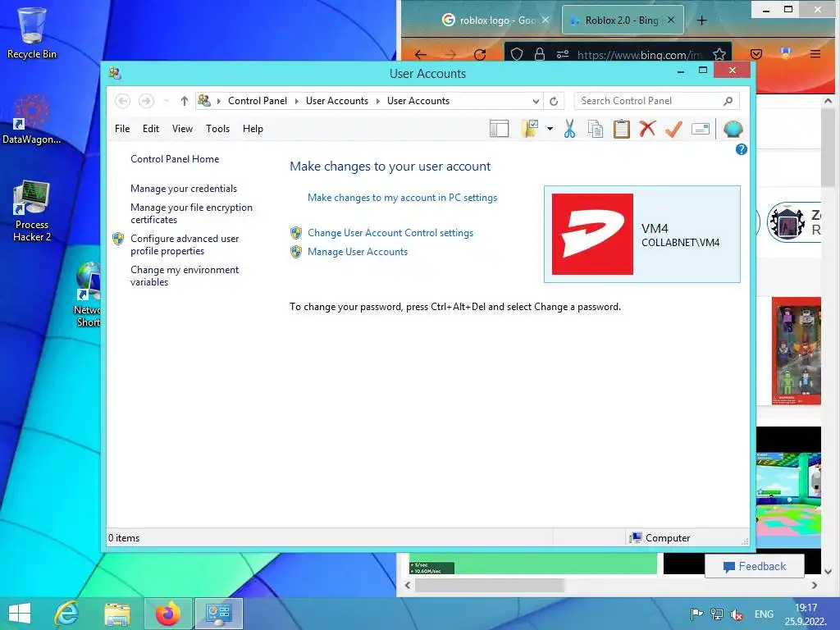Click the VM4 account picture
This screenshot has width=840, height=630.
click(592, 234)
